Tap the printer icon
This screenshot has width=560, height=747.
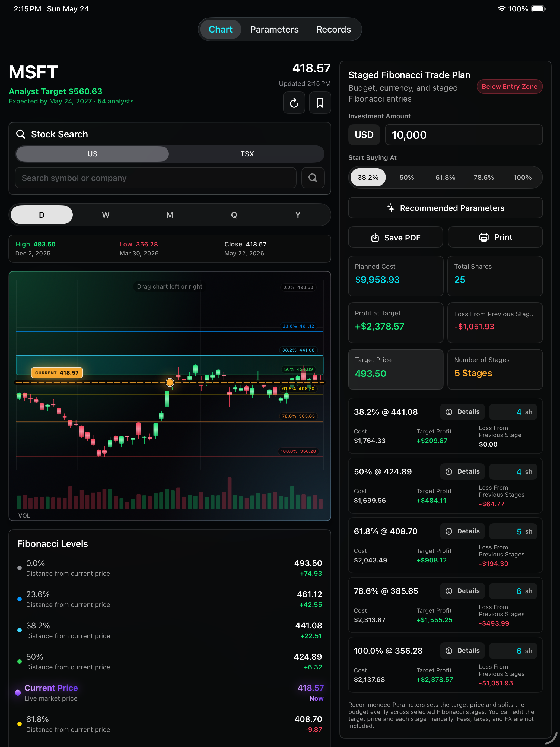click(x=484, y=238)
